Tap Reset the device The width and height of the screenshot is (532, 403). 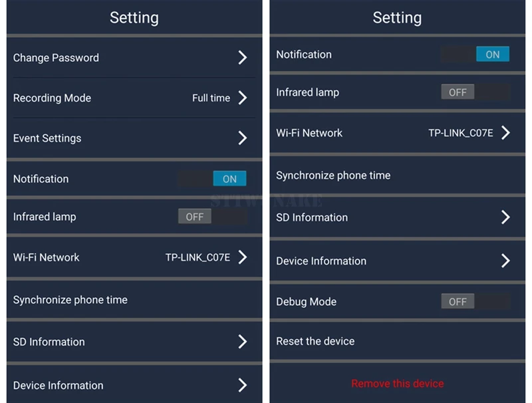pos(397,341)
